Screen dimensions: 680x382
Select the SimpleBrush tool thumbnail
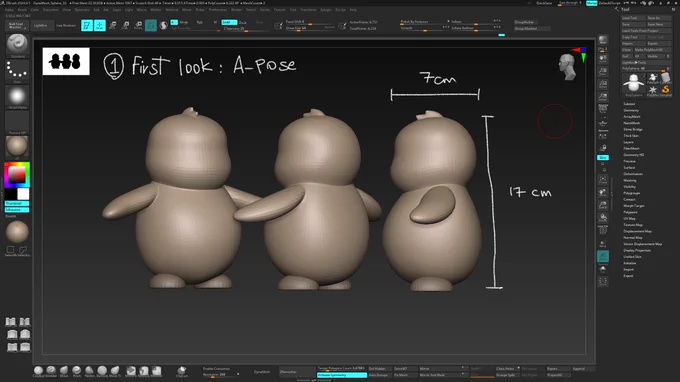(665, 90)
